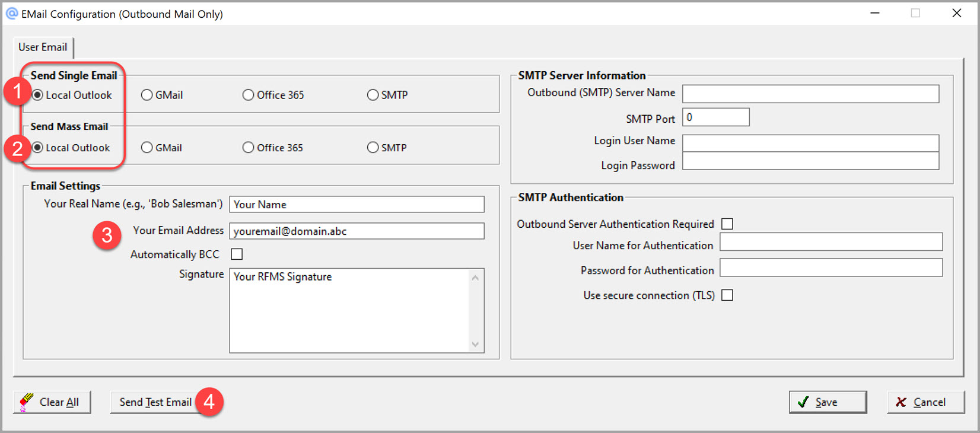980x433 pixels.
Task: Toggle Use secure connection (TLS)
Action: [x=727, y=295]
